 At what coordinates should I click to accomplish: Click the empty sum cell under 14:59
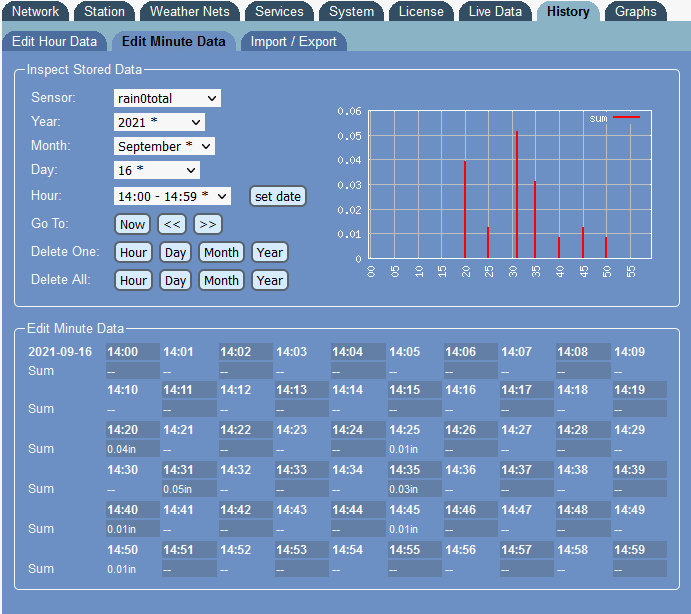point(640,569)
